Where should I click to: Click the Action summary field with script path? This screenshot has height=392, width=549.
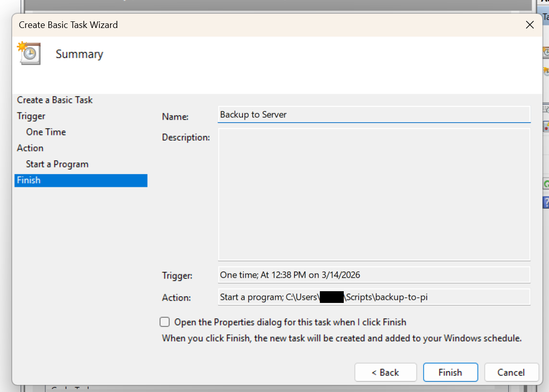374,297
